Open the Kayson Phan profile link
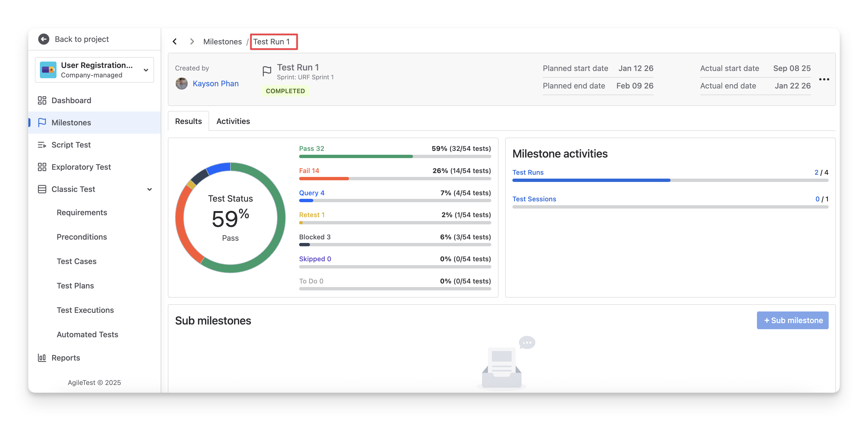Viewport: 868px width, 421px height. tap(215, 84)
